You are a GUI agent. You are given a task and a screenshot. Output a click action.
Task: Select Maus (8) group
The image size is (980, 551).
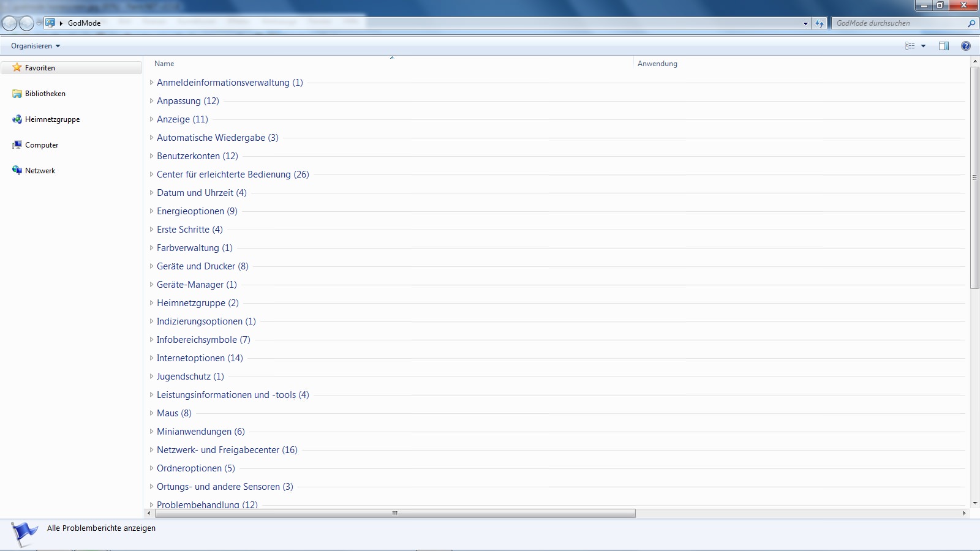(174, 413)
